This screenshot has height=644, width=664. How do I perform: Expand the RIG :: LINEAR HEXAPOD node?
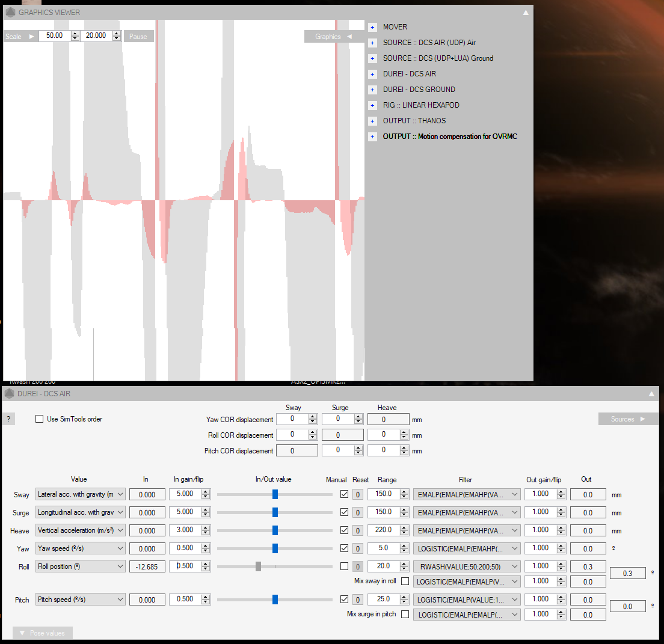click(x=372, y=105)
